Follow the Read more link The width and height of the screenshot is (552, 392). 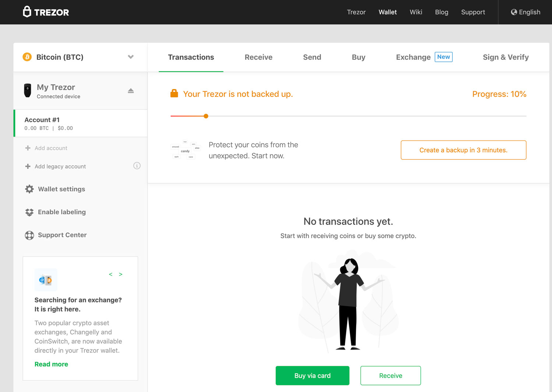(51, 364)
